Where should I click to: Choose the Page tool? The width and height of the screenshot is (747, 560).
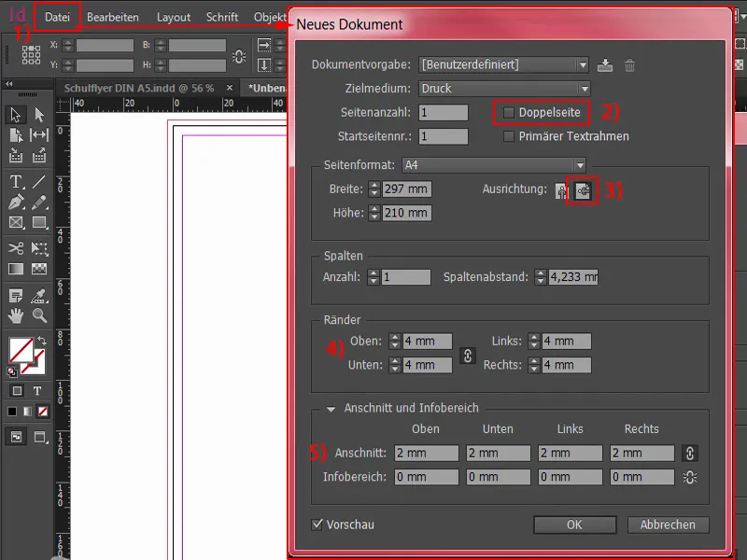tap(16, 135)
